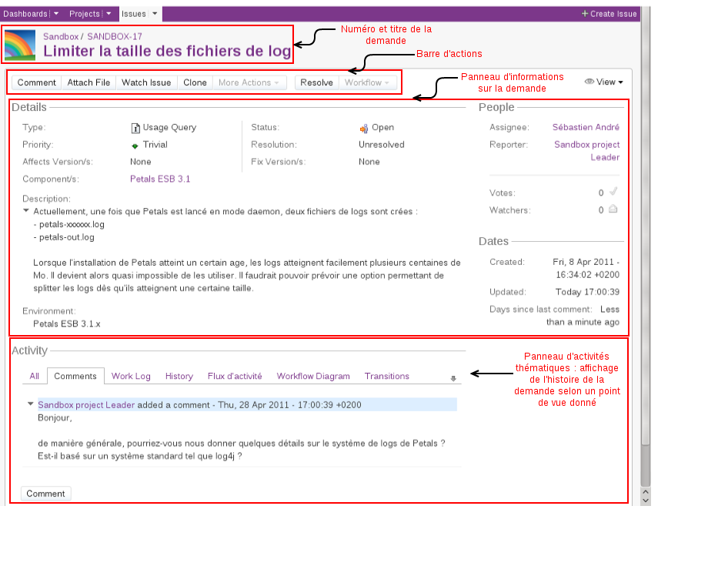The image size is (728, 583).
Task: Click the green Trivial priority icon
Action: [134, 145]
